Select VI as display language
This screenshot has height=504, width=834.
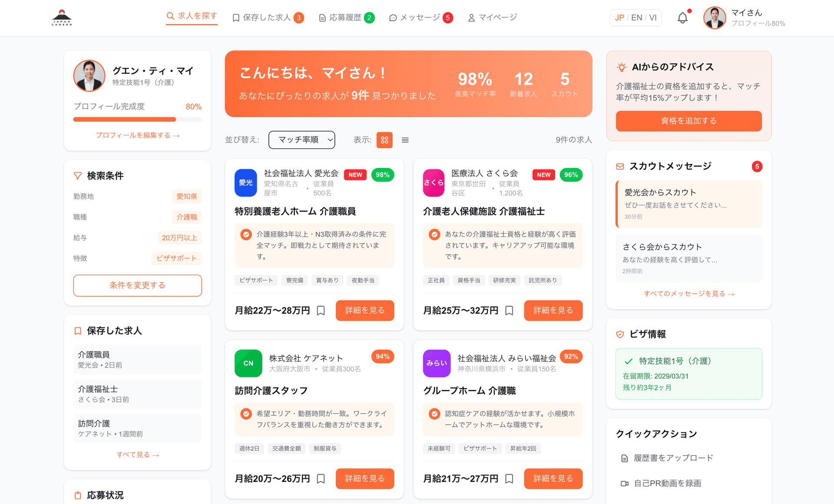pyautogui.click(x=652, y=17)
